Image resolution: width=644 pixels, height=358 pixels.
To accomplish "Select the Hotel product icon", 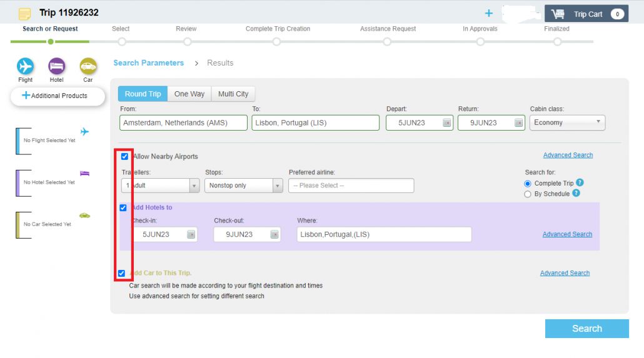I will coord(57,66).
